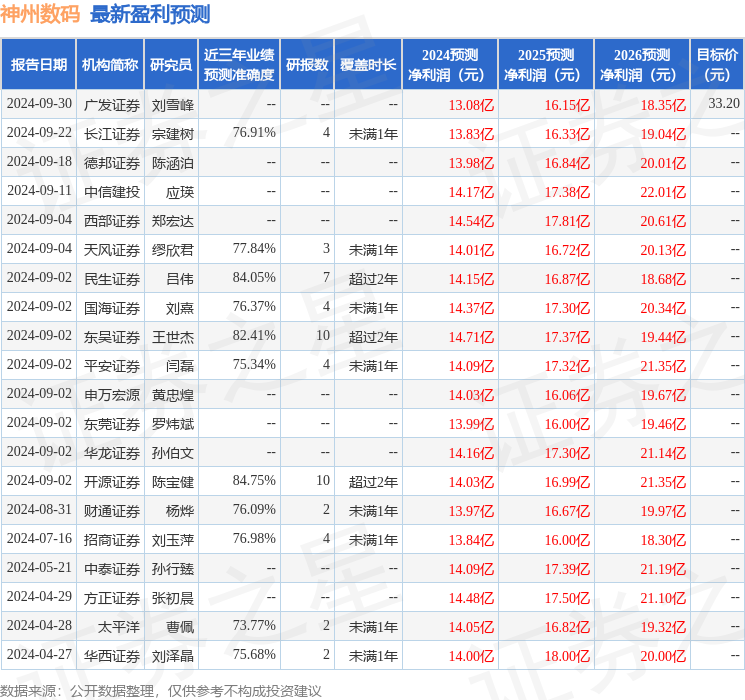Click the 西部证券 institution cell
The image size is (745, 700).
coord(112,221)
